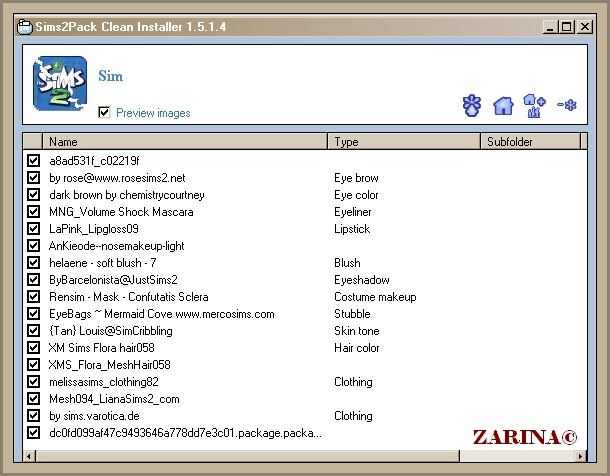Click the Eye brow type cell
The image size is (610, 476).
[356, 178]
